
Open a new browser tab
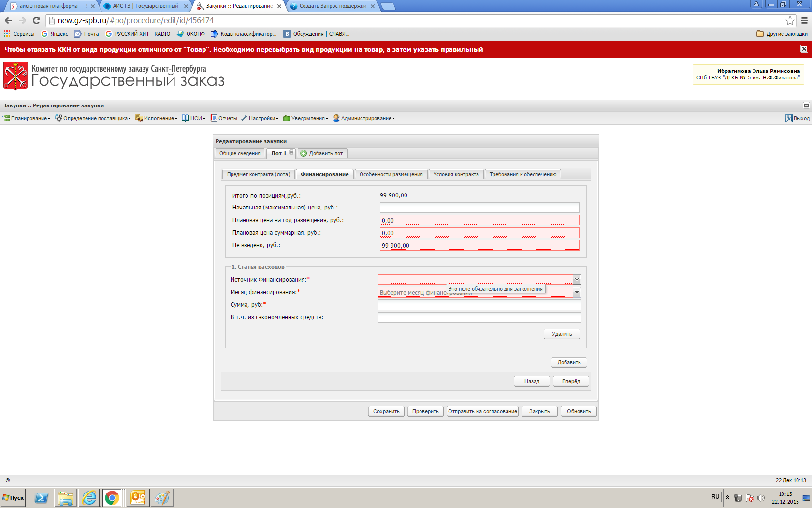(x=388, y=6)
